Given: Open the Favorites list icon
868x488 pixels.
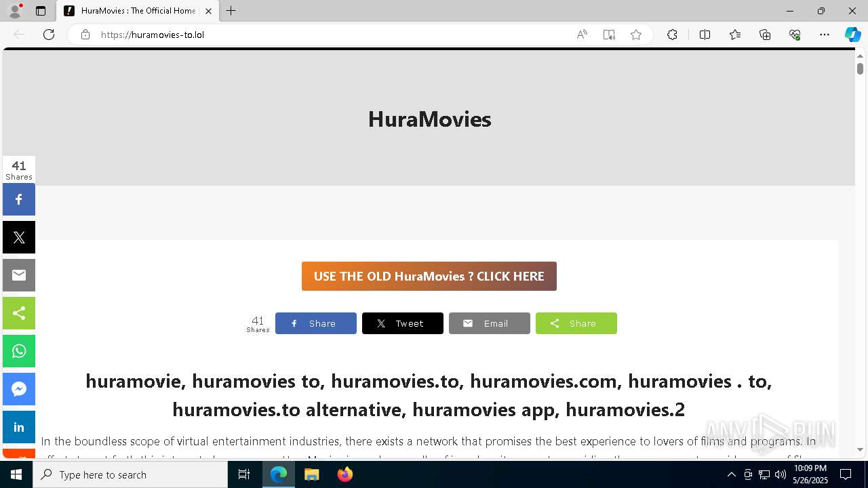Looking at the screenshot, I should click(x=735, y=35).
